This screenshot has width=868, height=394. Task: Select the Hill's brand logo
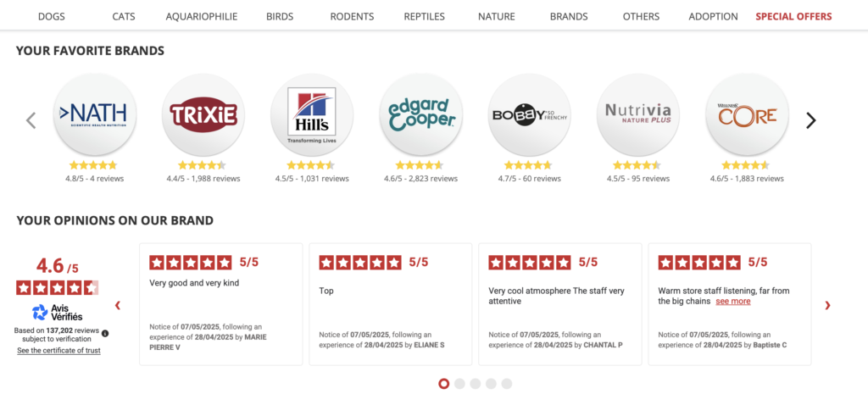tap(312, 114)
